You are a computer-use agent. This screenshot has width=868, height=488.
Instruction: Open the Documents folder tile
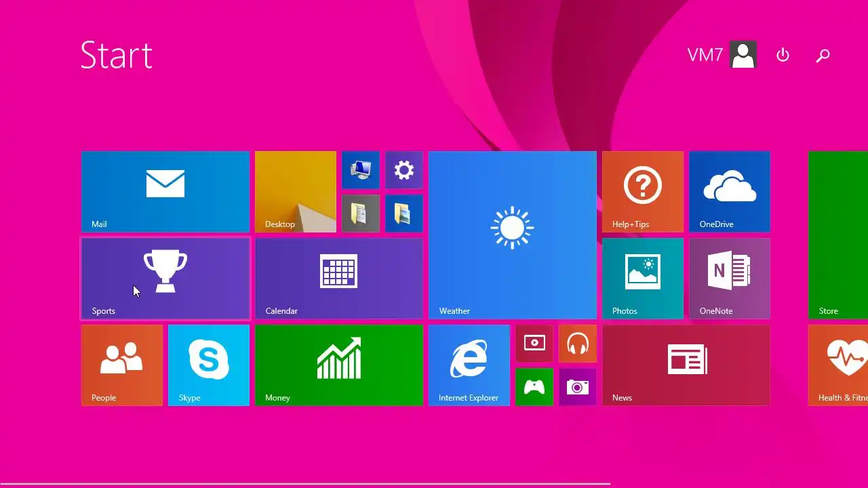(361, 213)
